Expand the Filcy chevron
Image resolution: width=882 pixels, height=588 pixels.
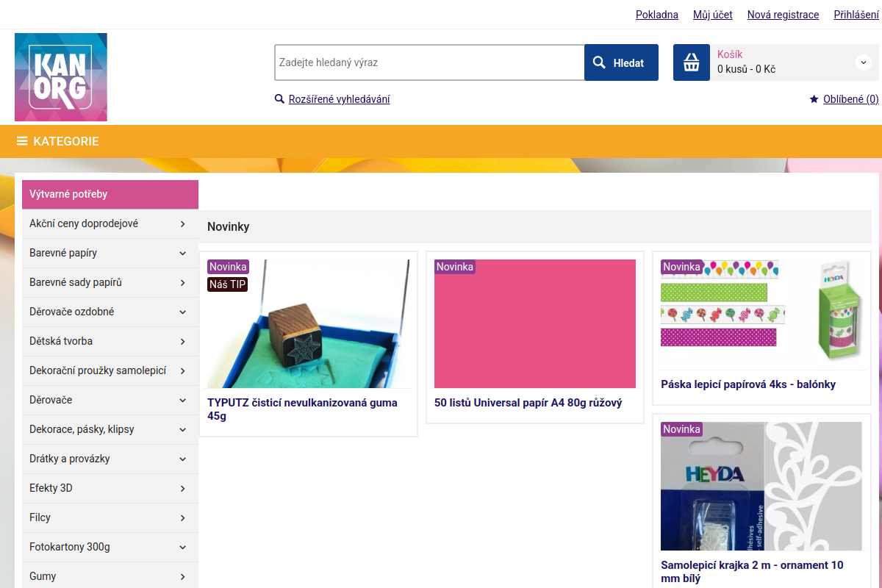(183, 517)
